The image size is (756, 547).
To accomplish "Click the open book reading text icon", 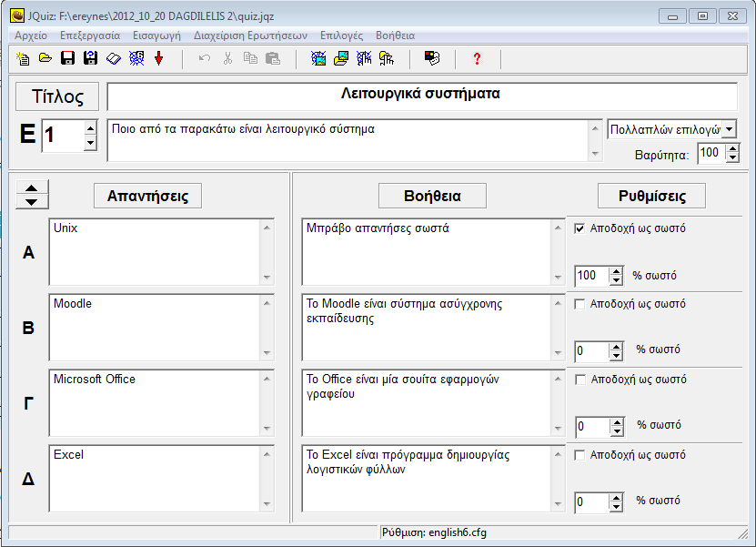I will point(114,59).
